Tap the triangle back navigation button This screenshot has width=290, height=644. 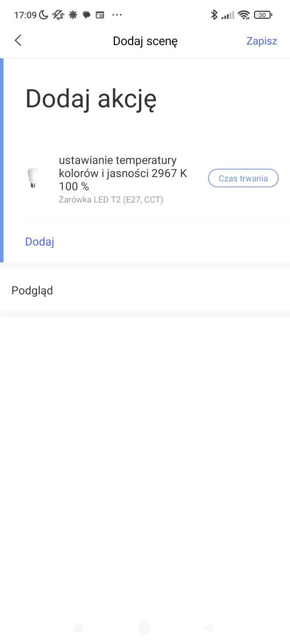tap(209, 627)
